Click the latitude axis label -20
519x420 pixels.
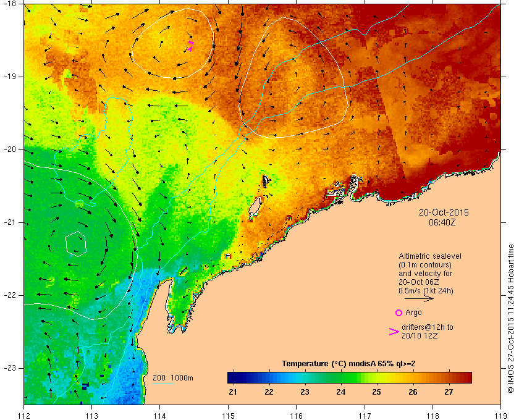(x=9, y=149)
